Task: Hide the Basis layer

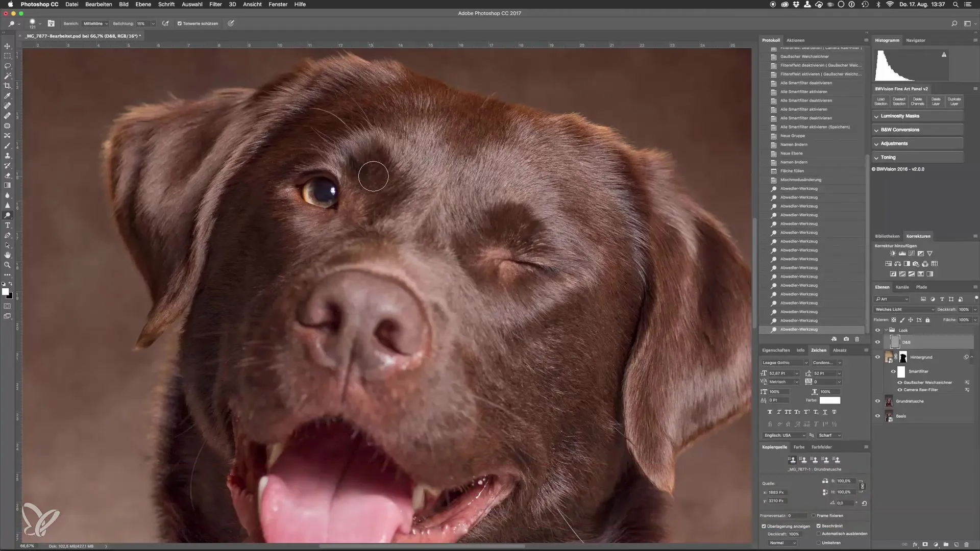Action: [877, 416]
